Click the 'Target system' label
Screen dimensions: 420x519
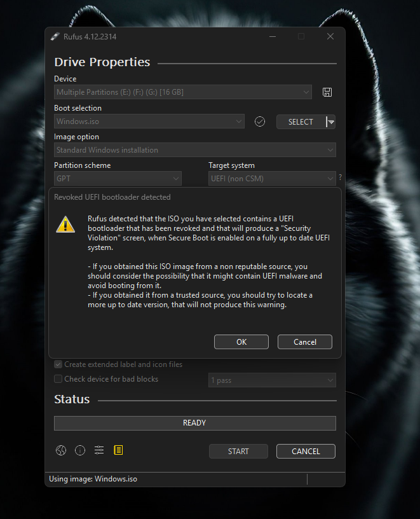(x=231, y=165)
